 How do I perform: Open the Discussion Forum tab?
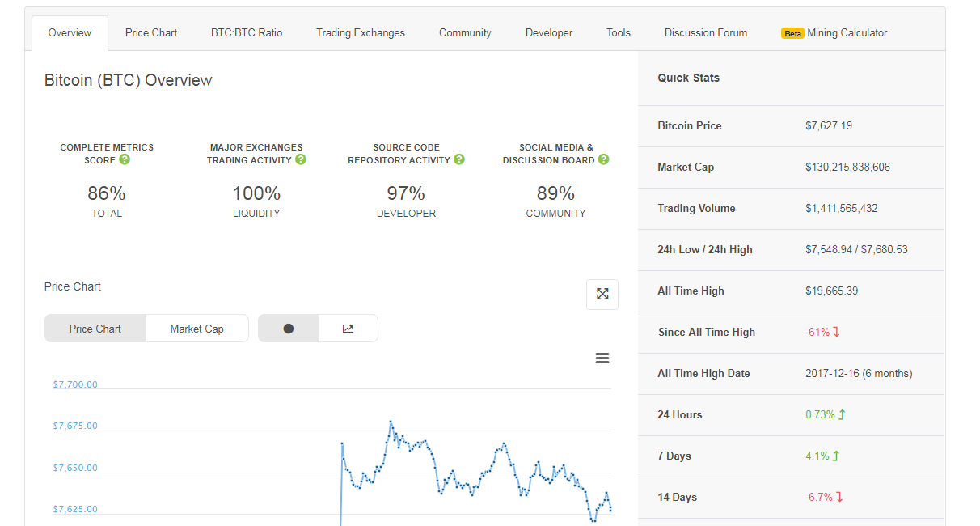coord(706,33)
